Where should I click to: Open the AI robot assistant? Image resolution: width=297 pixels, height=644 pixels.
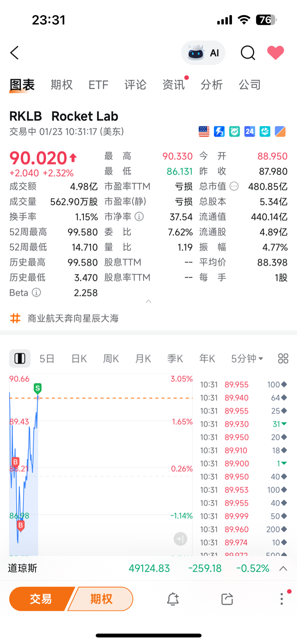pos(203,53)
